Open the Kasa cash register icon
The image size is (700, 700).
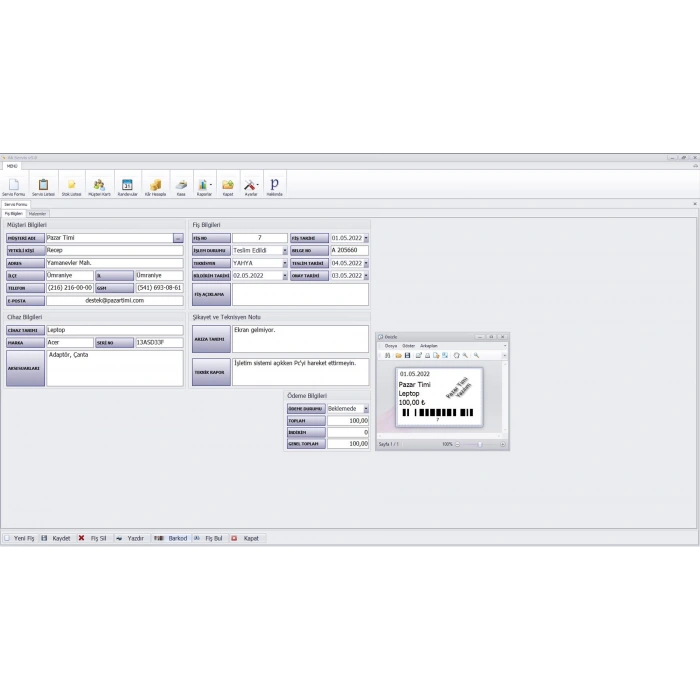coord(181,185)
